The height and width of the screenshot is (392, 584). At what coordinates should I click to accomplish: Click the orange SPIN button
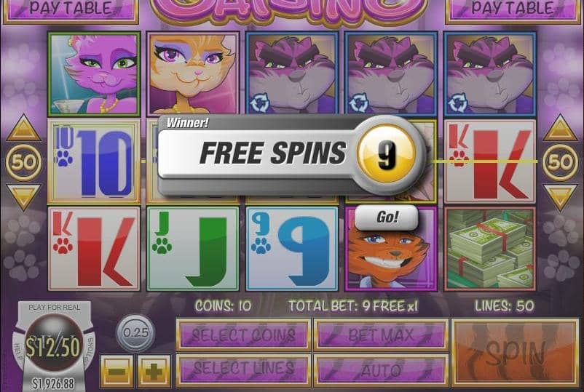(516, 352)
